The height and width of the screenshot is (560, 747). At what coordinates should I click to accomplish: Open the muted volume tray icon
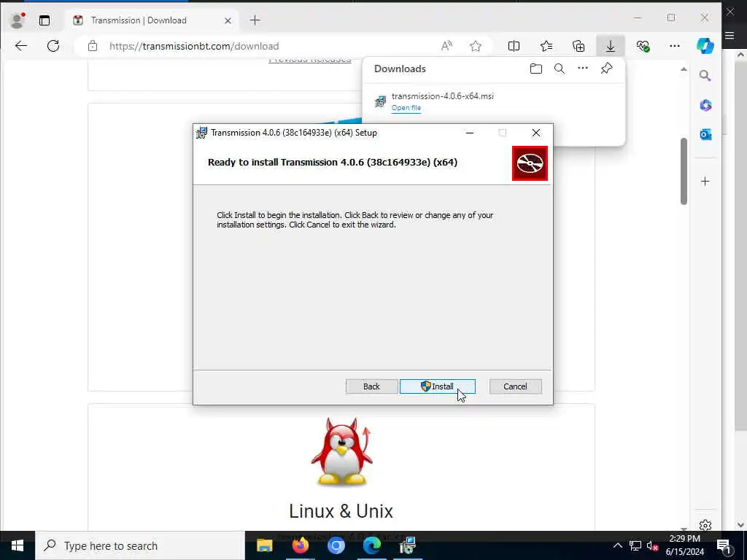[x=652, y=545]
